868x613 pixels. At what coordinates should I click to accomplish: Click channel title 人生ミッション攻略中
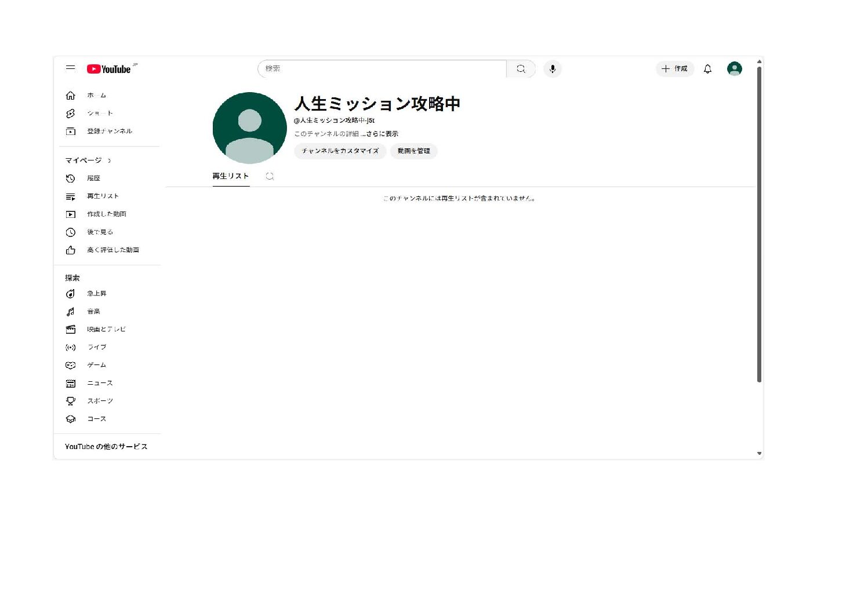click(377, 104)
